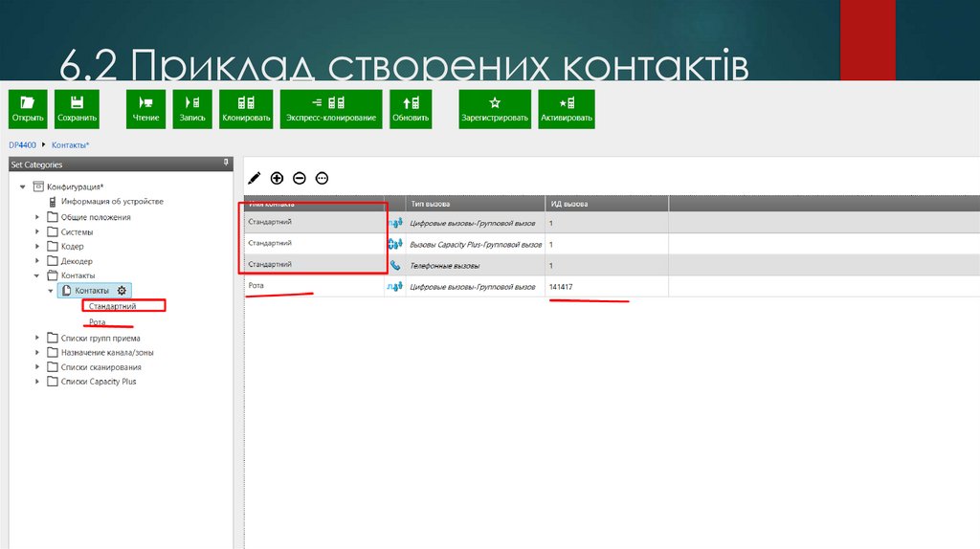Click the Зарегистрировать button
Screen dimensions: 980x549
[495, 109]
